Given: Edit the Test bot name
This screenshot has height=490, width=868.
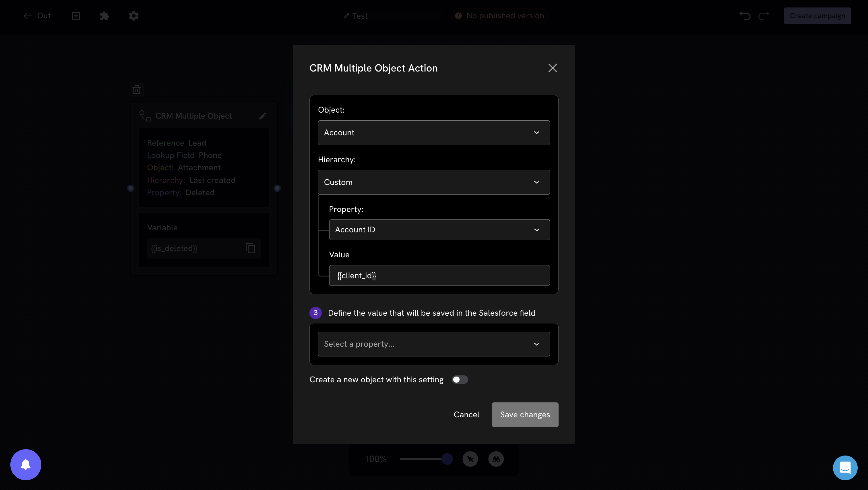Looking at the screenshot, I should click(355, 16).
